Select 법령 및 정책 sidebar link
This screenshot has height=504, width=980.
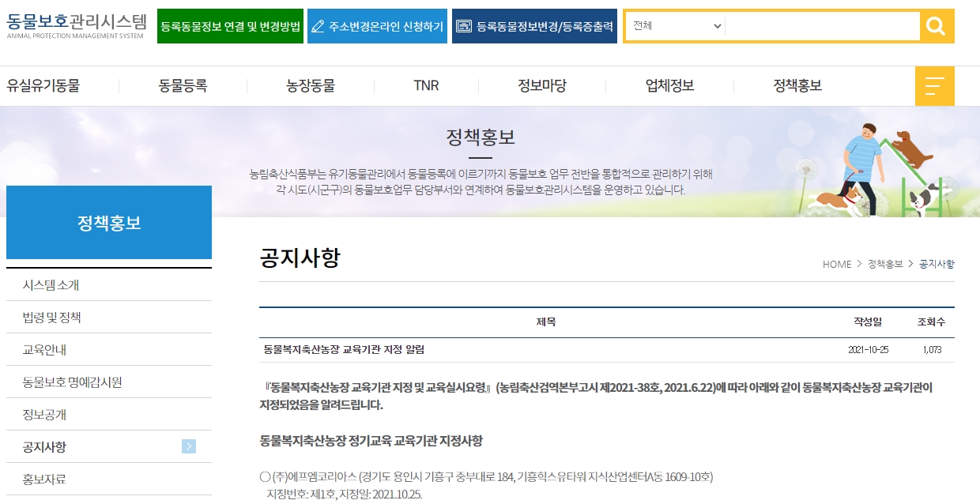(52, 318)
